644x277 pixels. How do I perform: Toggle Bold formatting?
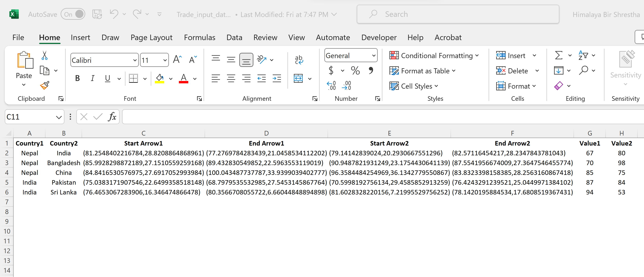pos(77,79)
